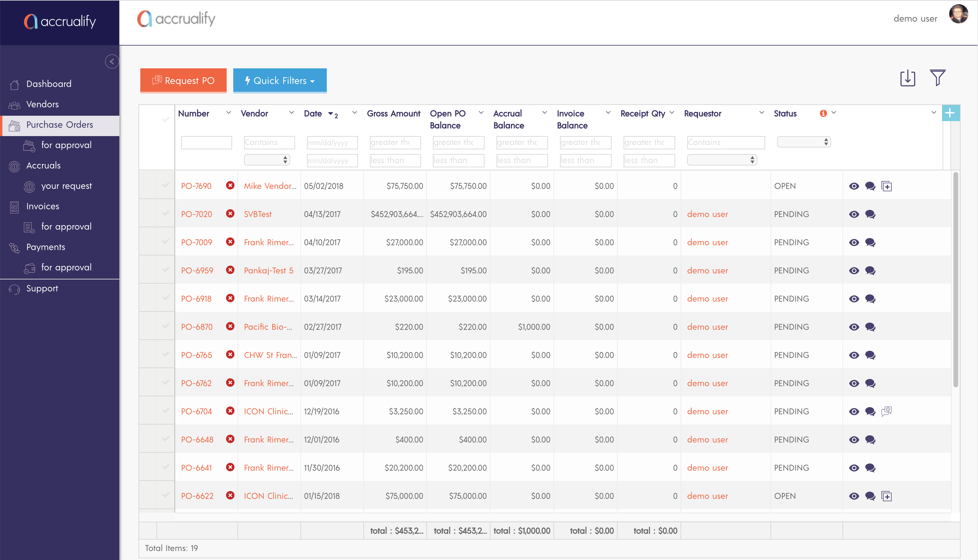This screenshot has height=560, width=978.
Task: Go to Invoices in the sidebar
Action: tap(42, 207)
